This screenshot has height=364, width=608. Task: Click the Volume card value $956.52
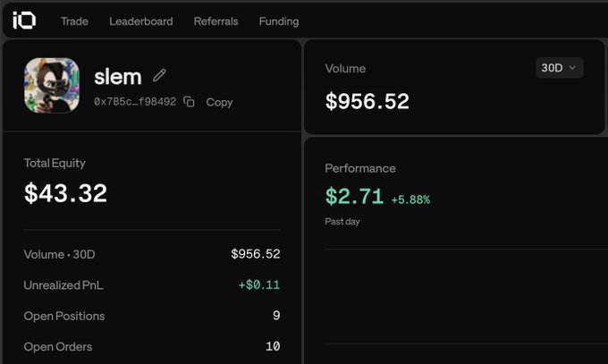coord(367,101)
